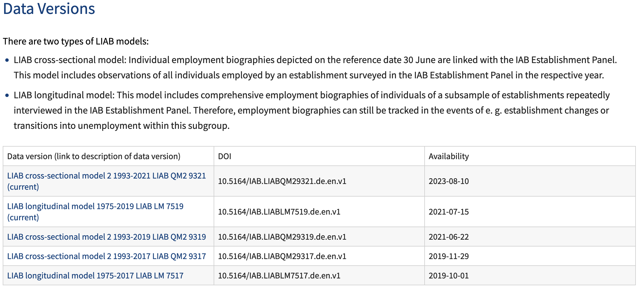Click the DOI ending in LIABLM7519.de.en.v1
Viewport: 644px width, 291px height.
tap(279, 212)
